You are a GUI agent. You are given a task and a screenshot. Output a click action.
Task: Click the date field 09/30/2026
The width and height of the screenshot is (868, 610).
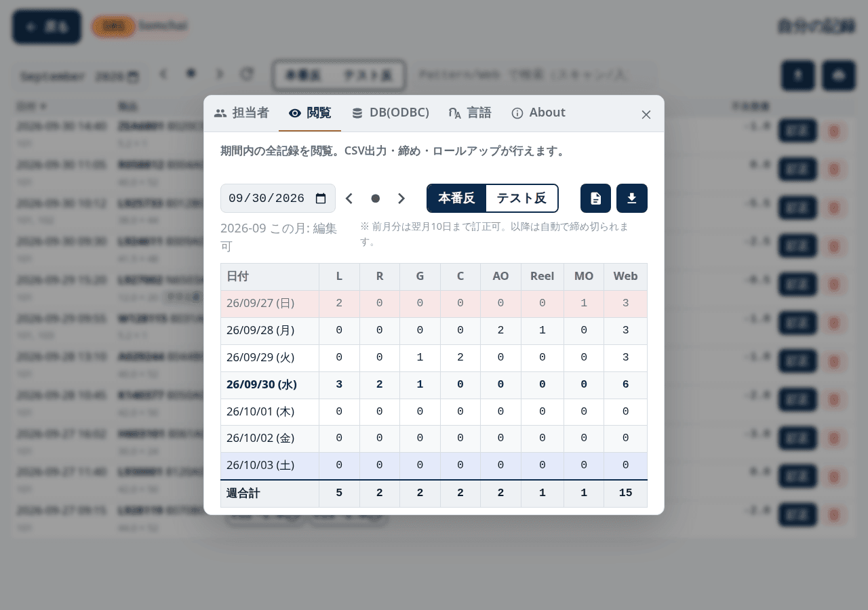point(278,198)
